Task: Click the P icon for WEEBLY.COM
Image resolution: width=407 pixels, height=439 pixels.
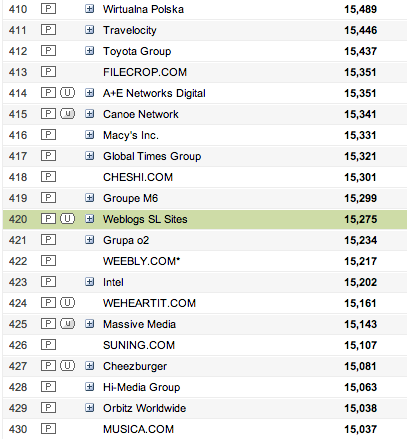Action: point(48,261)
